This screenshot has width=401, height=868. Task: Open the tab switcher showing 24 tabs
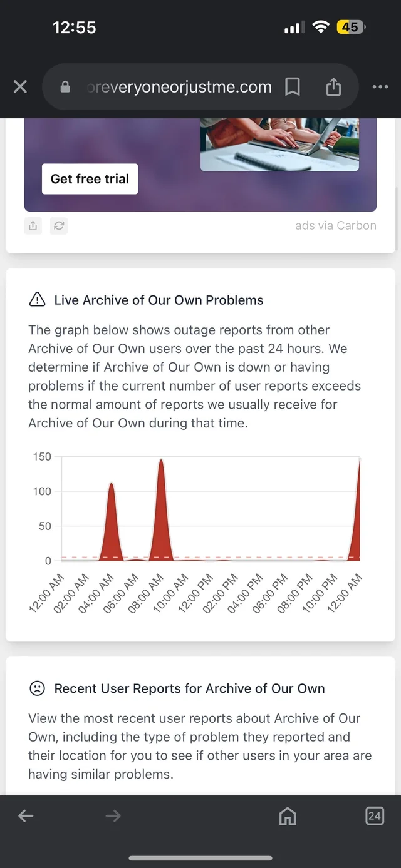374,815
